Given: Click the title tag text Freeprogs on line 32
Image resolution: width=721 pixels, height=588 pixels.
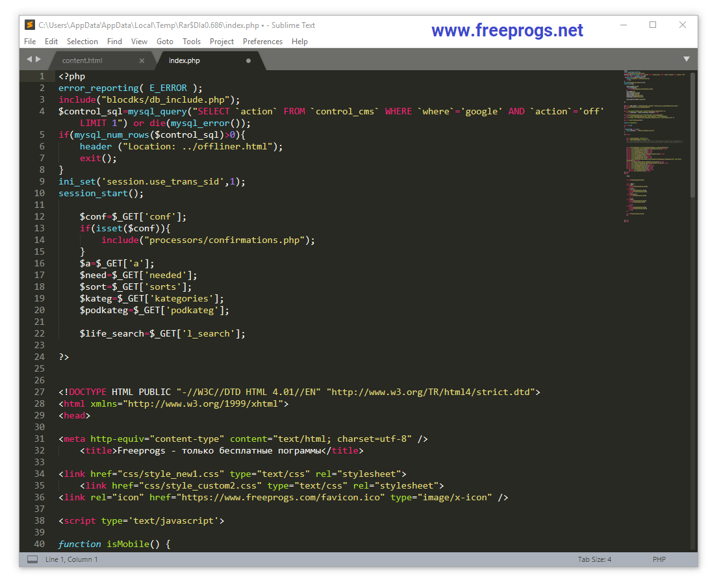Looking at the screenshot, I should click(141, 451).
